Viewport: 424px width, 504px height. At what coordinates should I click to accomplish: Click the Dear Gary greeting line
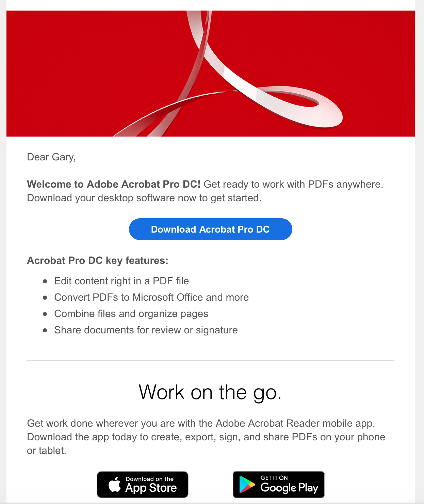[51, 157]
